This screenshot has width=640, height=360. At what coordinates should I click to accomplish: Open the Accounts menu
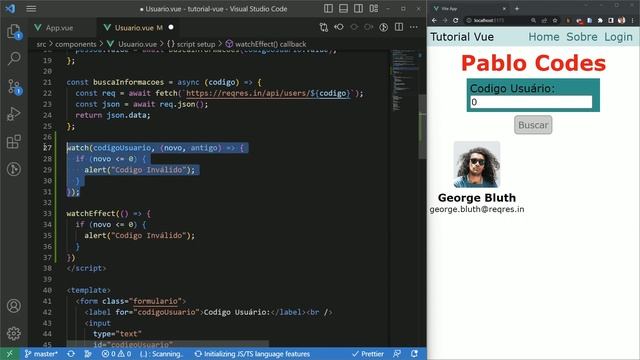point(14,306)
